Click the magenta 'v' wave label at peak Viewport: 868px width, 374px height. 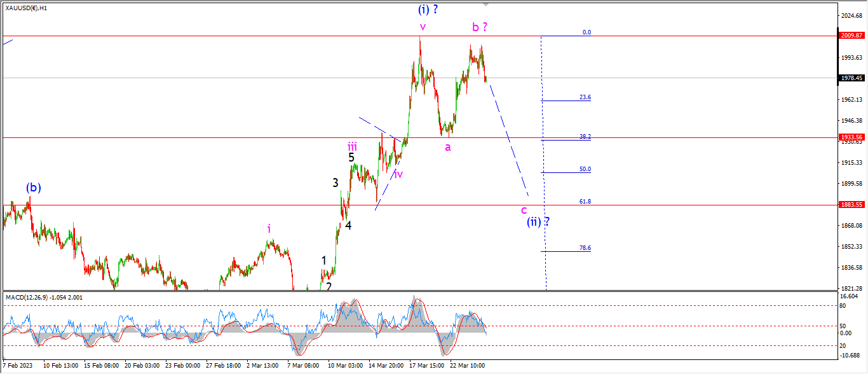423,27
